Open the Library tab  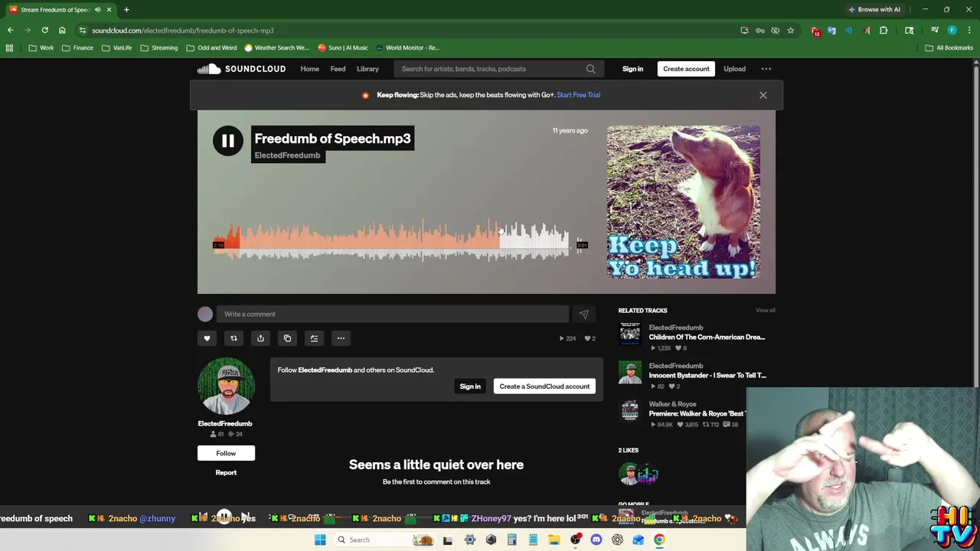[x=367, y=69]
